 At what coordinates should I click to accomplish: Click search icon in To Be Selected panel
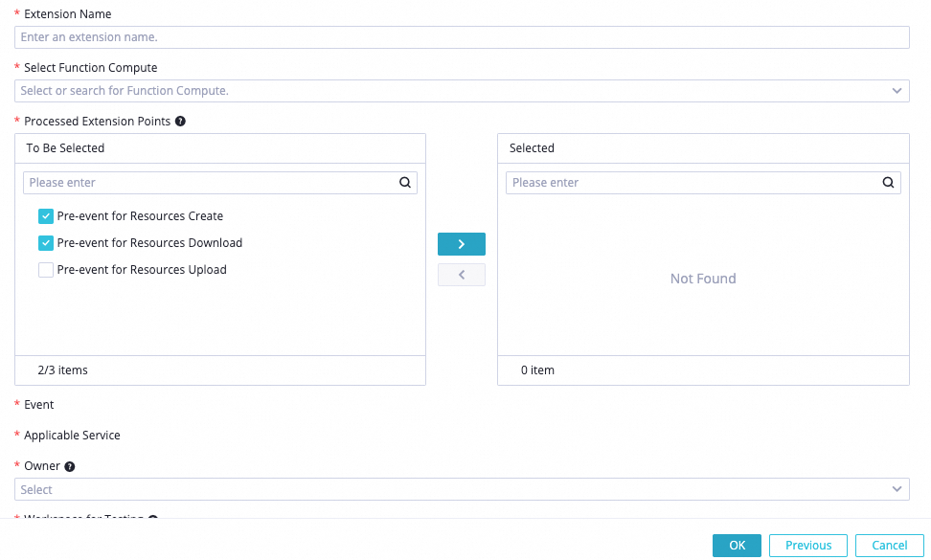[x=405, y=183]
